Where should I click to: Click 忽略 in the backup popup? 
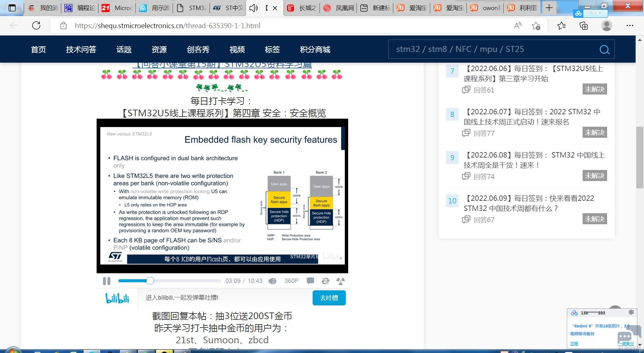pyautogui.click(x=574, y=343)
